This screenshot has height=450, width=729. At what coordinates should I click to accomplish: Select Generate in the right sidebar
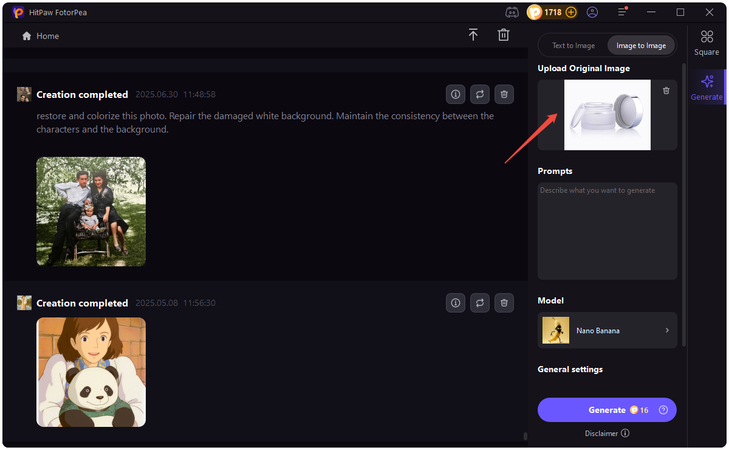tap(706, 87)
